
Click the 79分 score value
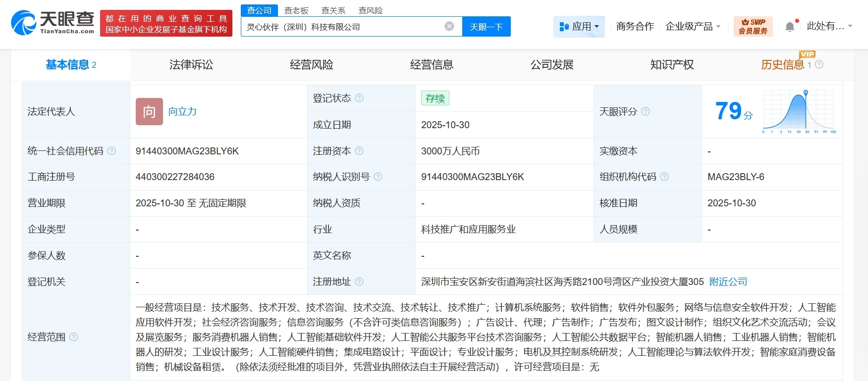(x=734, y=111)
